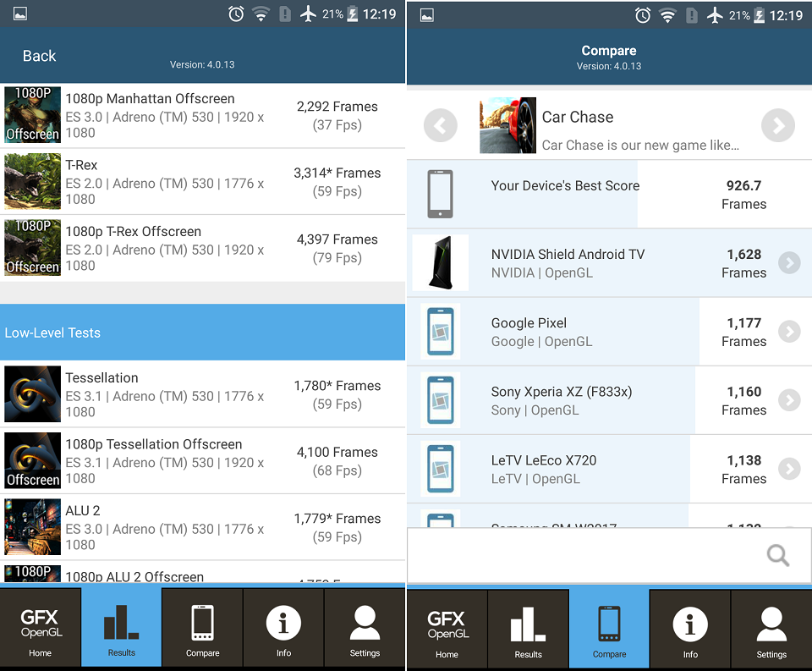Viewport: 812px width, 671px height.
Task: Click the 1,138 Frames LeTV score
Action: click(743, 470)
